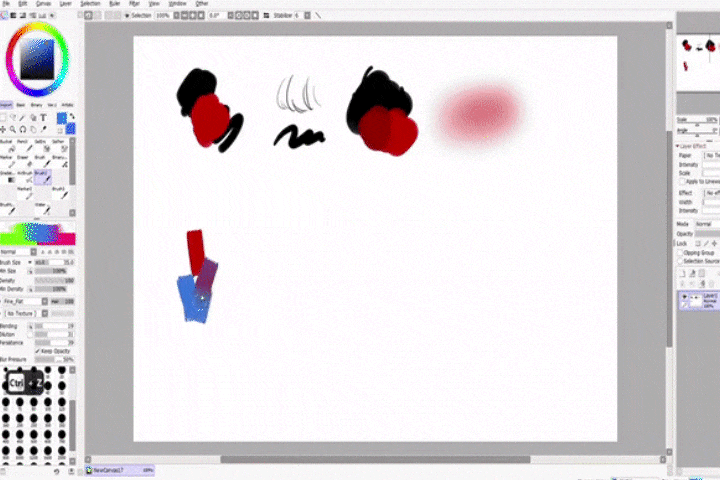Select the Move tool icon
Image resolution: width=720 pixels, height=480 pixels.
tap(3, 130)
